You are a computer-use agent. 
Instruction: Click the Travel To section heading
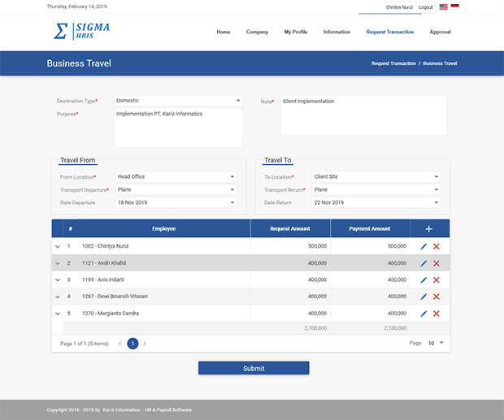tap(278, 160)
